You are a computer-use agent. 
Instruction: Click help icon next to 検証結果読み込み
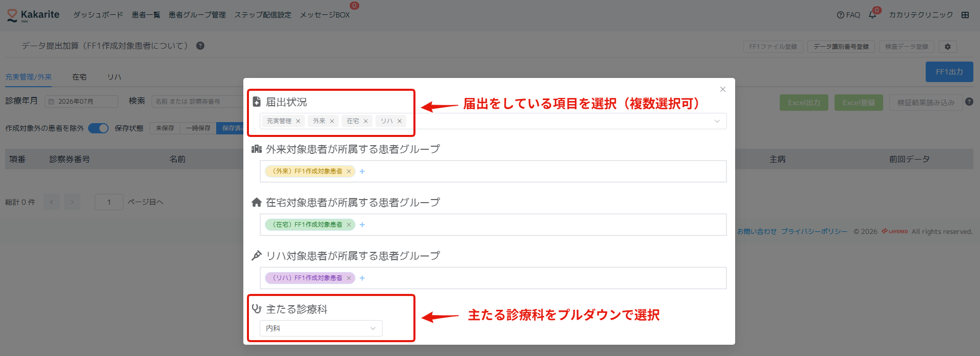pyautogui.click(x=969, y=102)
